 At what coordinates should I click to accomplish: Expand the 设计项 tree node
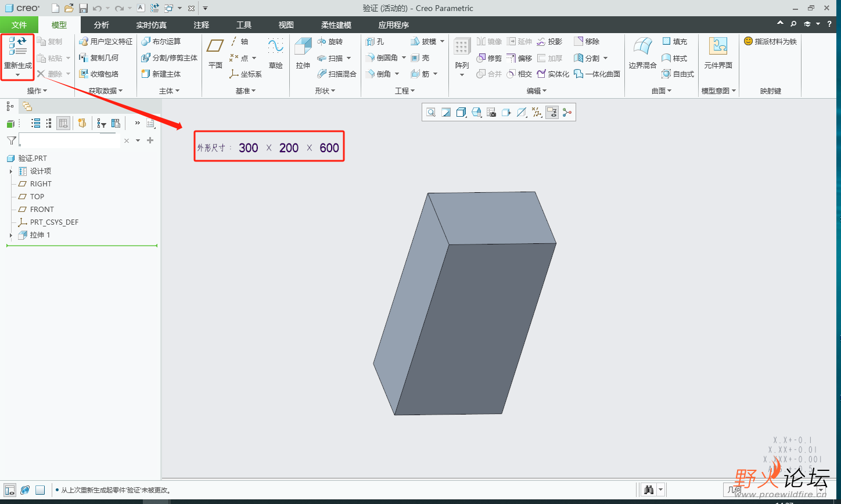tap(11, 171)
